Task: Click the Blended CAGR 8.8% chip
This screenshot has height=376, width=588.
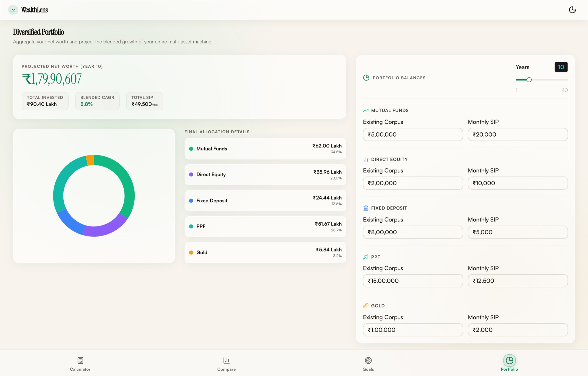Action: click(x=97, y=101)
